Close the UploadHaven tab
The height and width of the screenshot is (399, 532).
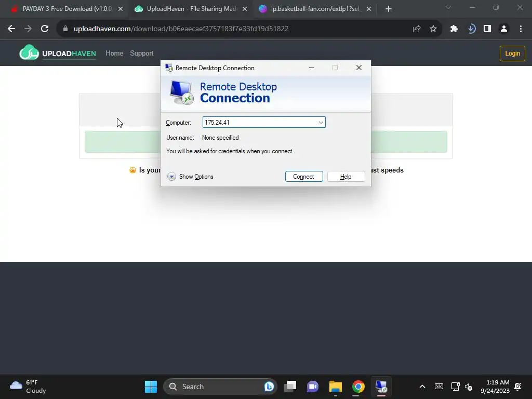(245, 9)
